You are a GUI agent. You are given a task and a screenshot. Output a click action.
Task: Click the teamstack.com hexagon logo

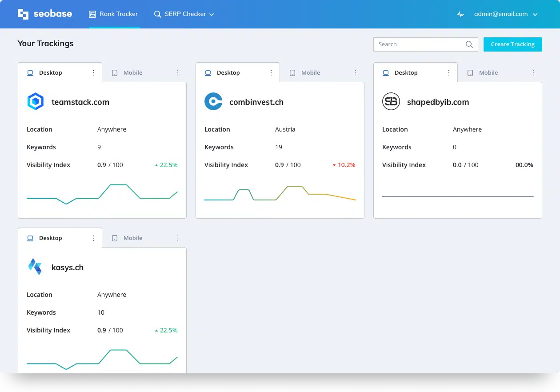coord(36,102)
